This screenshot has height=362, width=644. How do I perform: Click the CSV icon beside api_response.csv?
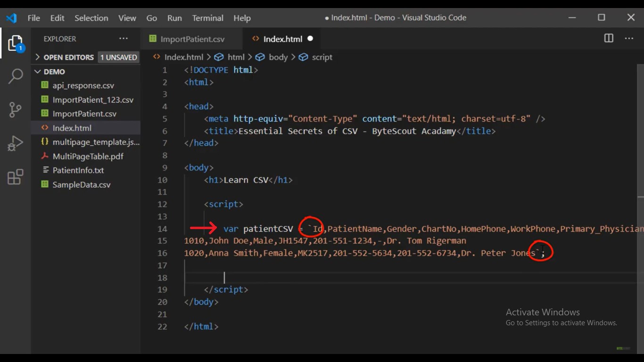45,85
